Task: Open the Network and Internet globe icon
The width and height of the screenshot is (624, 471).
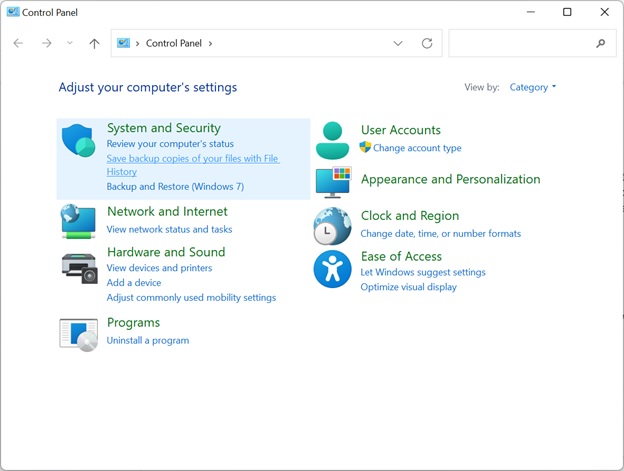Action: [x=78, y=222]
